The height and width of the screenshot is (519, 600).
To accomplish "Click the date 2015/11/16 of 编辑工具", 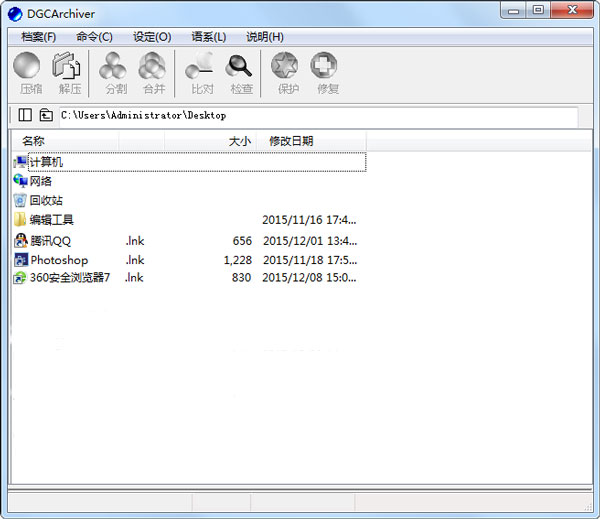I will pos(309,220).
